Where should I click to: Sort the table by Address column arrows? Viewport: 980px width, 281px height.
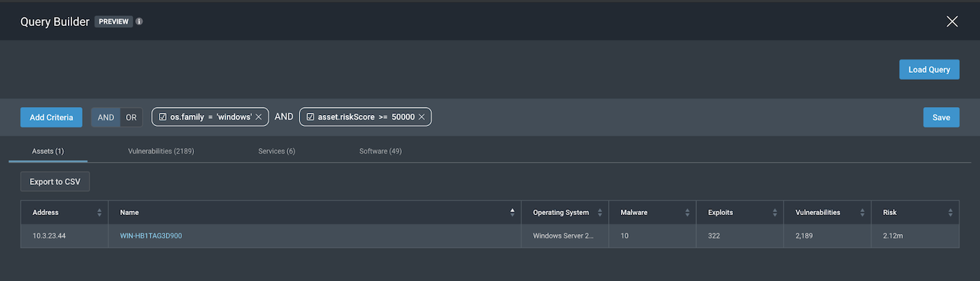(x=99, y=212)
